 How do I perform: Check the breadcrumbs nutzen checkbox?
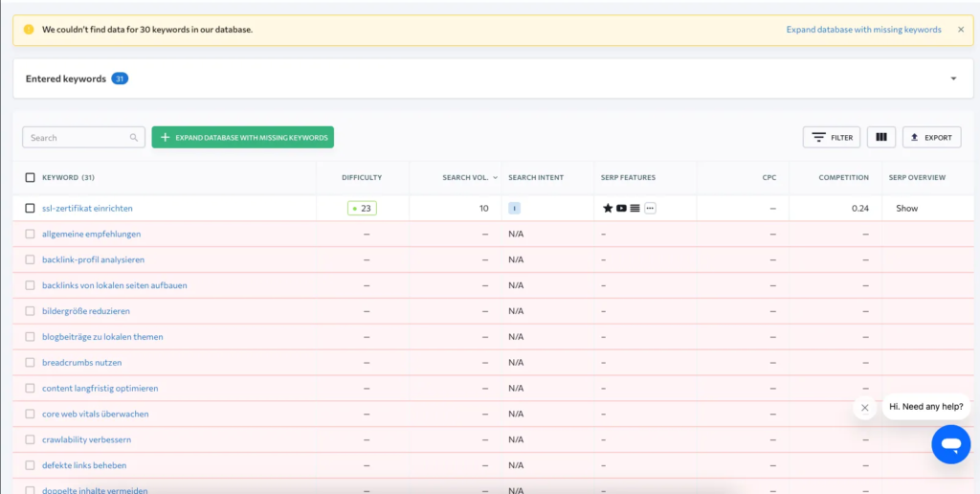pos(30,362)
